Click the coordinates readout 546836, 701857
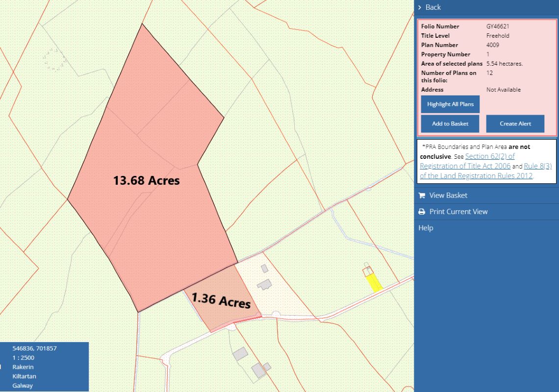The width and height of the screenshot is (559, 392). (34, 348)
